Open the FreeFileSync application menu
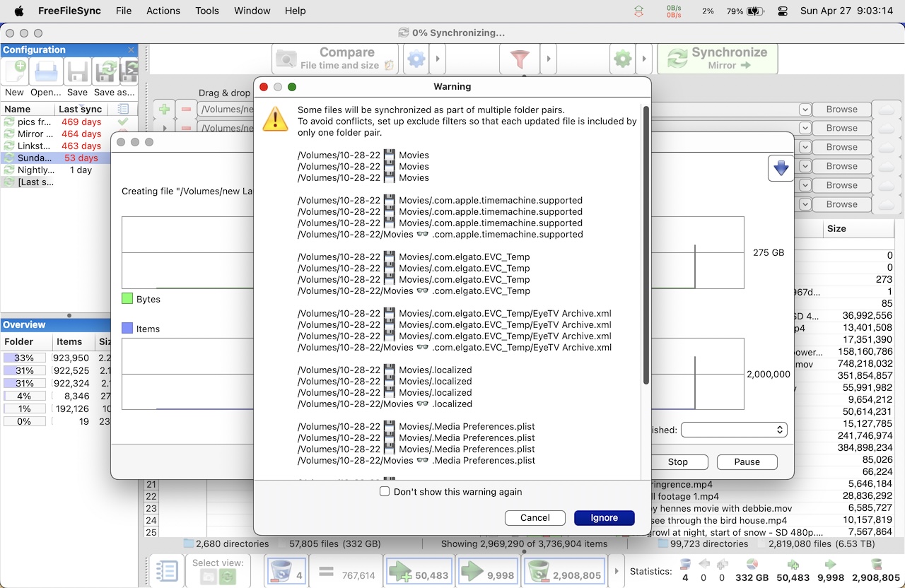Viewport: 905px width, 588px height. click(70, 11)
